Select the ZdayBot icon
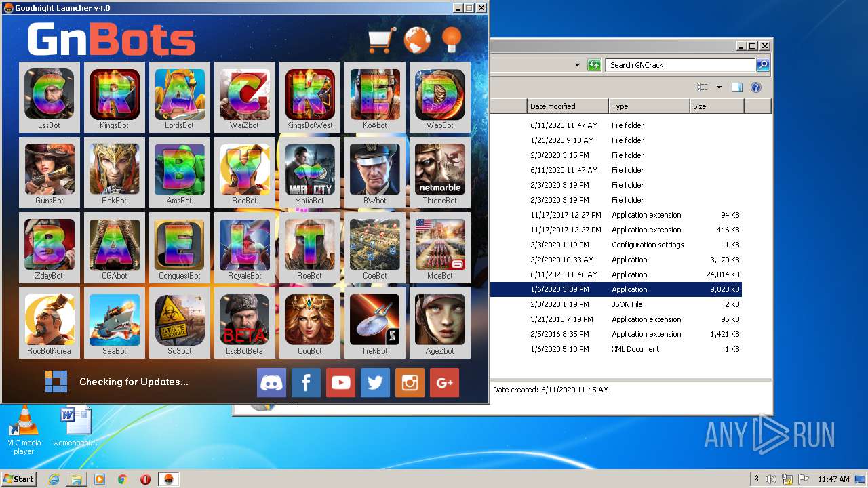The image size is (868, 488). tap(50, 247)
